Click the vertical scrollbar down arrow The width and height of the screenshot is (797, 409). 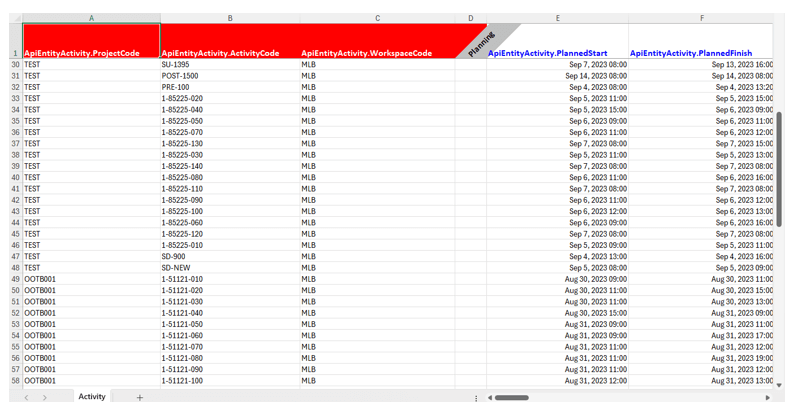click(779, 385)
